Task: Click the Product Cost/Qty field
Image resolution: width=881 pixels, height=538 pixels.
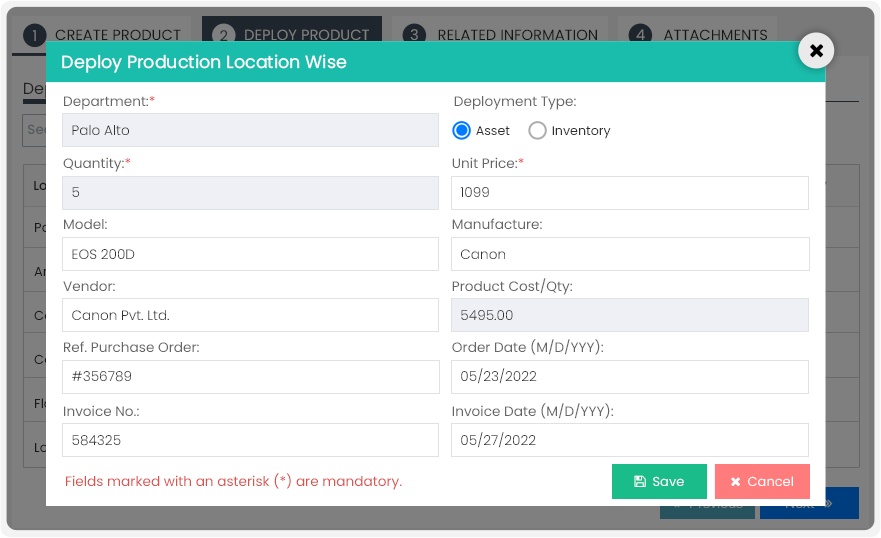Action: (x=630, y=315)
